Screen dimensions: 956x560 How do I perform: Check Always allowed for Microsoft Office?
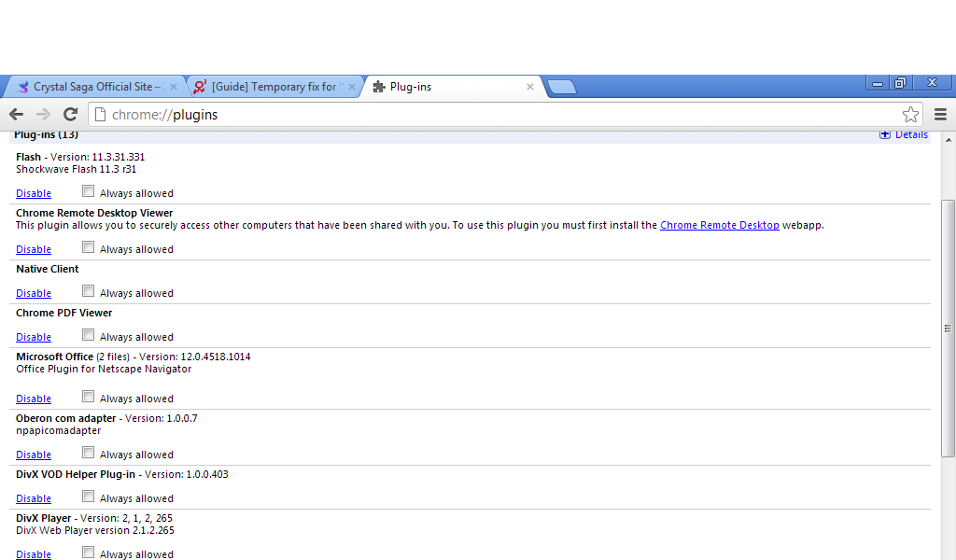88,397
